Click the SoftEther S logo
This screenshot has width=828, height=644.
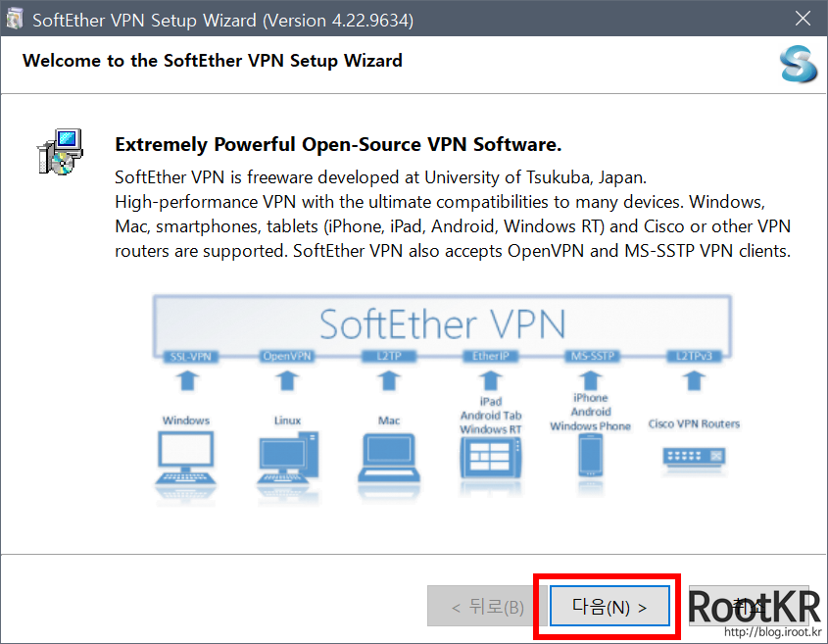[798, 64]
